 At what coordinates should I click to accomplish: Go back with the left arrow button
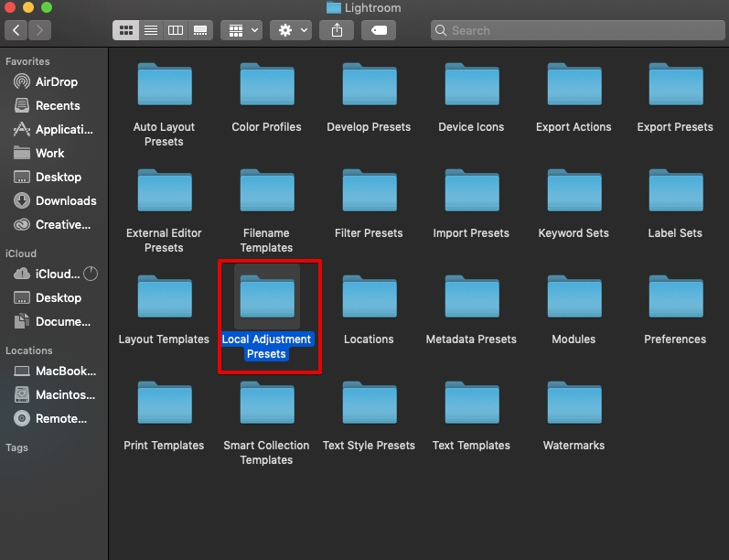click(16, 30)
